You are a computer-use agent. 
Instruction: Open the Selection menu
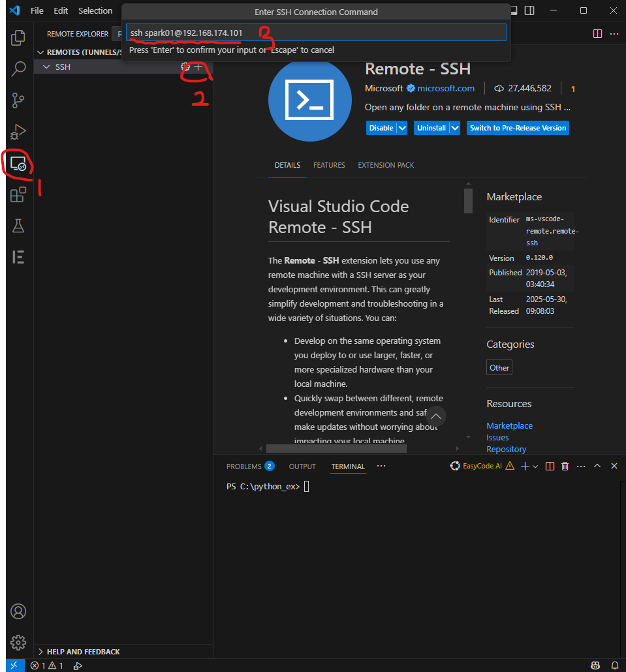[95, 10]
